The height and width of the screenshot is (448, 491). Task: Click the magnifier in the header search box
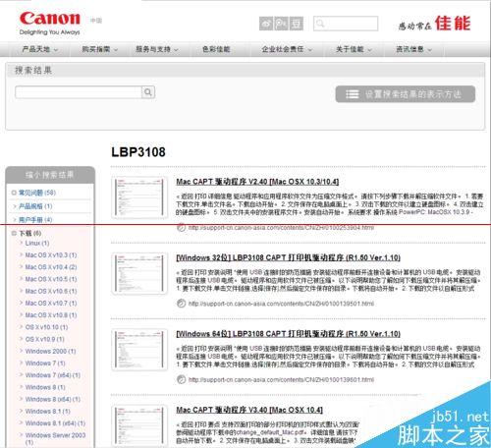320,24
